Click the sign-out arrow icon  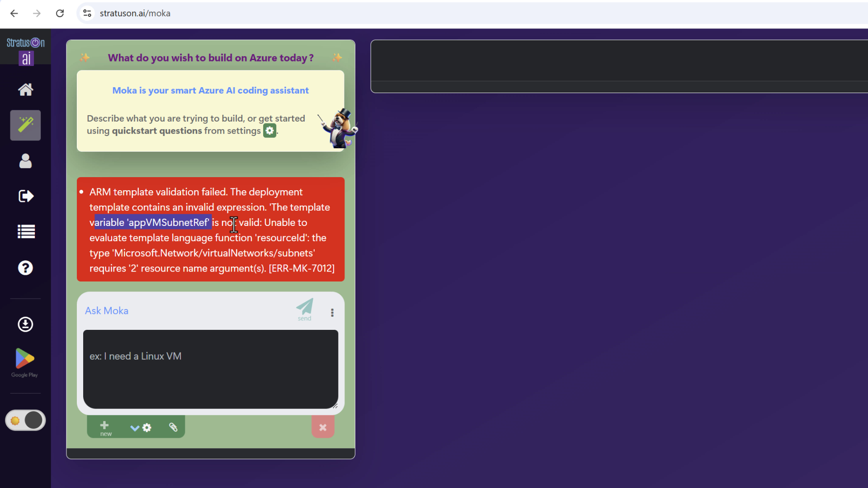tap(25, 196)
